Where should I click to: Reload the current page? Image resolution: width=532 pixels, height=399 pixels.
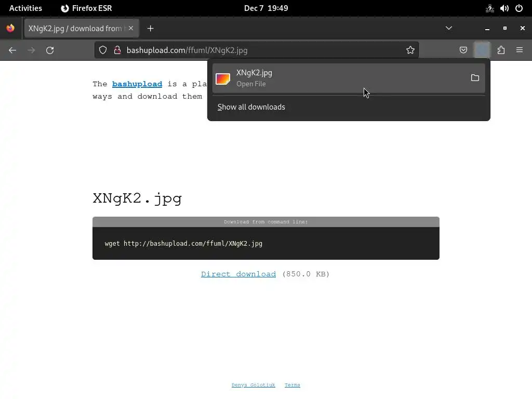[x=50, y=50]
